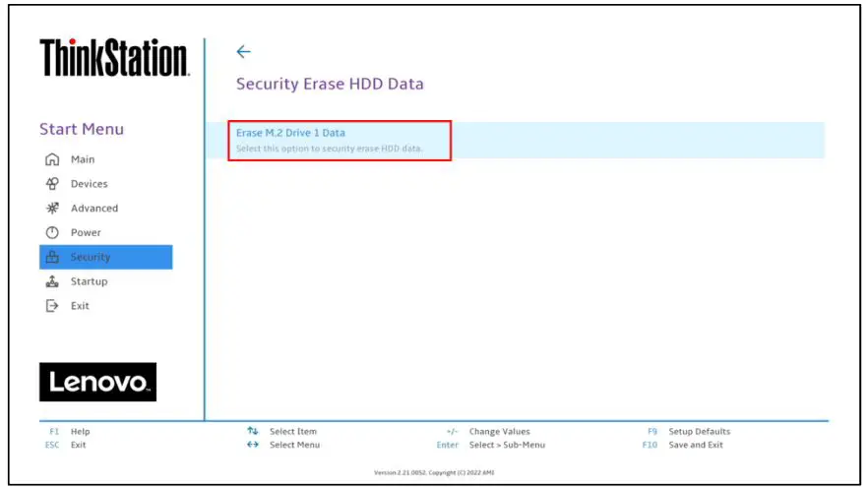Click the Startup icon in the sidebar

point(52,281)
